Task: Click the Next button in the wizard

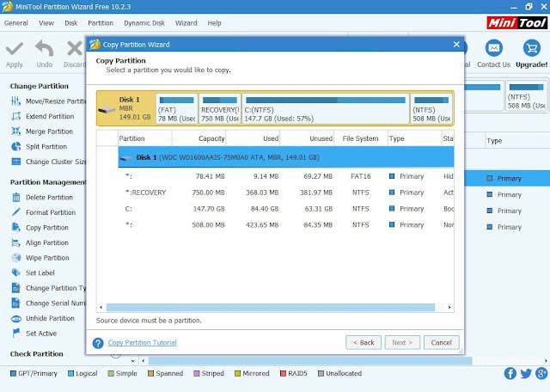Action: (402, 342)
